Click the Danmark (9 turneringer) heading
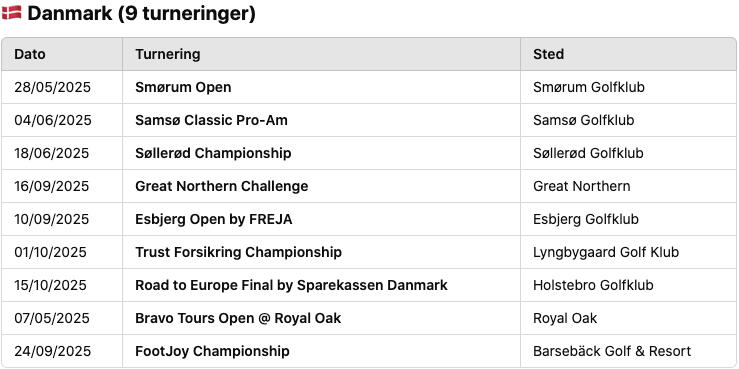 [141, 13]
